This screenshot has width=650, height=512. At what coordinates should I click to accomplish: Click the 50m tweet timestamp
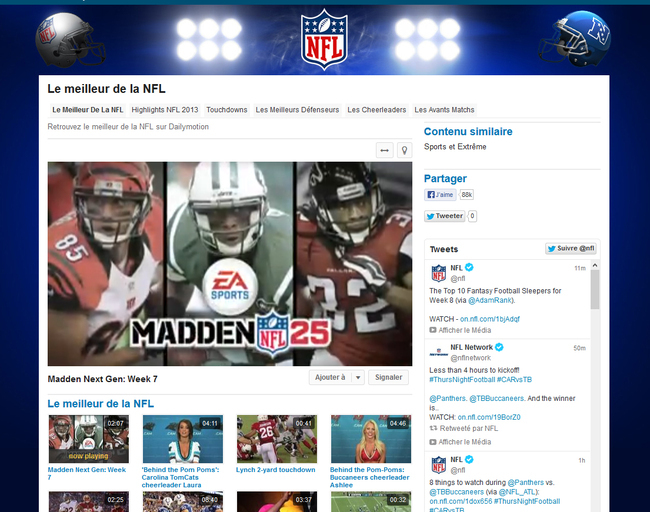point(579,348)
